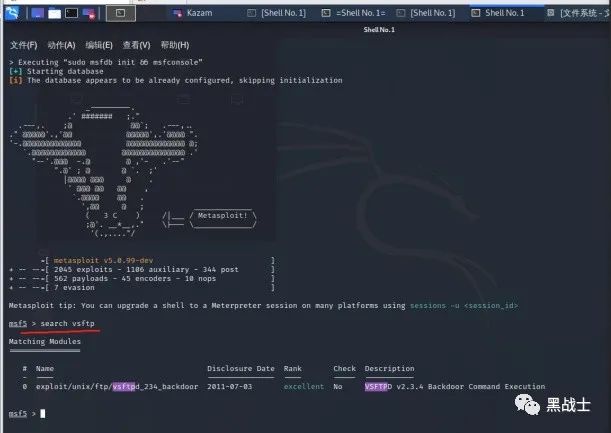
Task: Click the Kazam screen recorder launcher icon
Action: click(89, 14)
